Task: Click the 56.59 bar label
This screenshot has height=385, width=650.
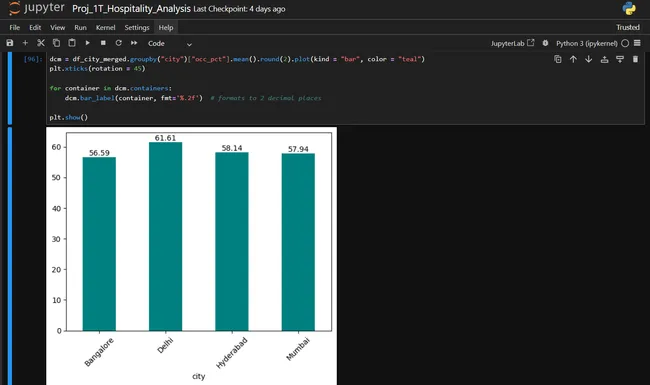Action: click(99, 153)
